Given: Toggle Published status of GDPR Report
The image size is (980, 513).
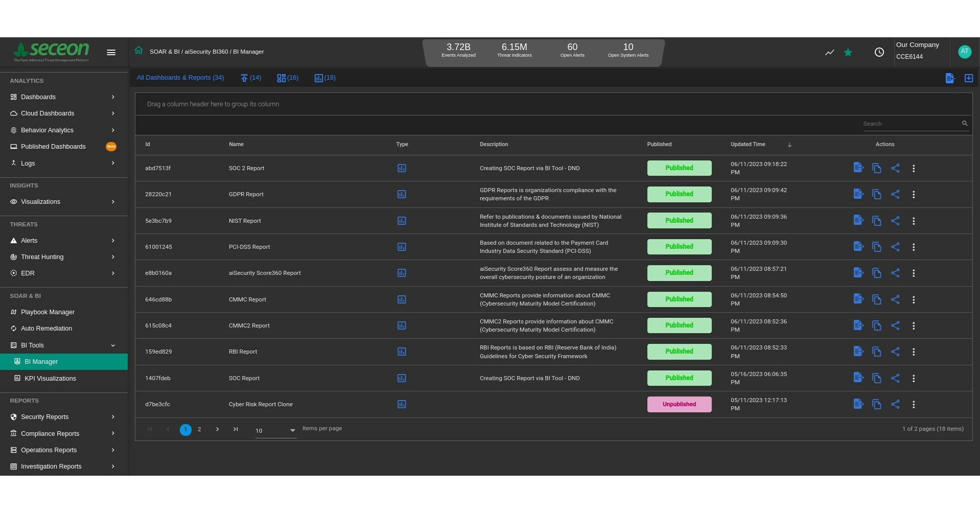Looking at the screenshot, I should pyautogui.click(x=679, y=194).
